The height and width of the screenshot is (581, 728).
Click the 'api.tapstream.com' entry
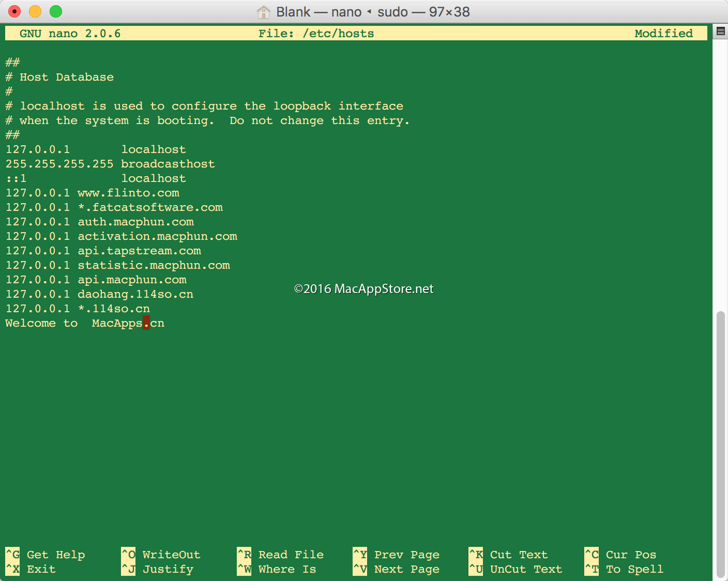103,251
